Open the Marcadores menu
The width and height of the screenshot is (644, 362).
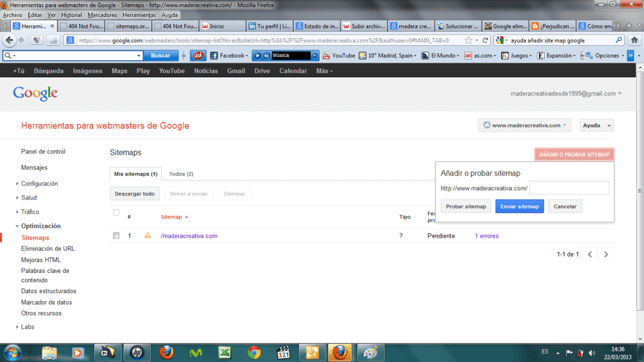tap(102, 15)
